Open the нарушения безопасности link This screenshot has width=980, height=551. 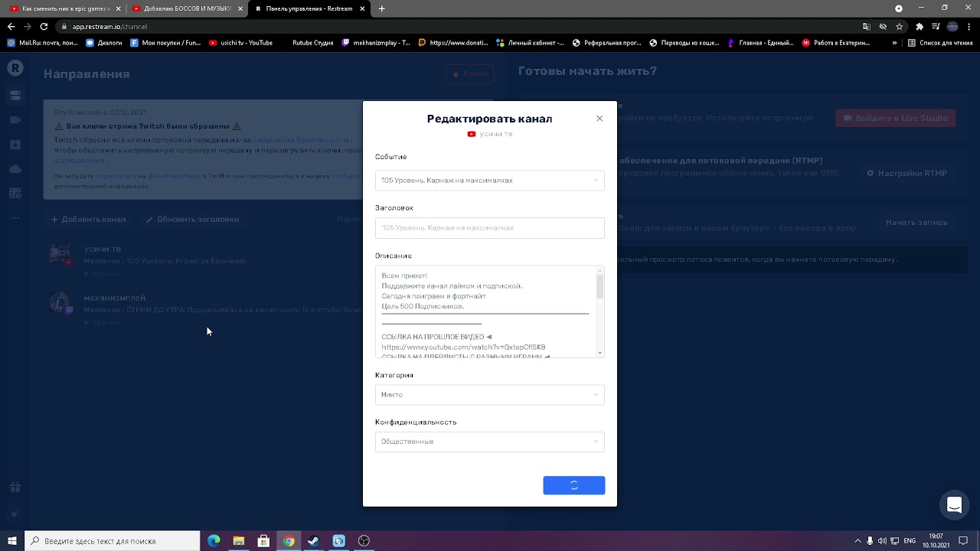coord(300,140)
